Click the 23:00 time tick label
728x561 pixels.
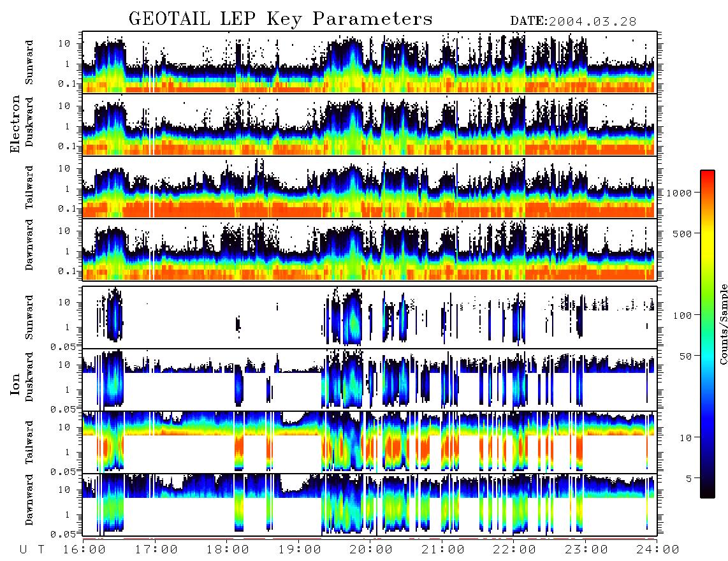click(x=586, y=550)
